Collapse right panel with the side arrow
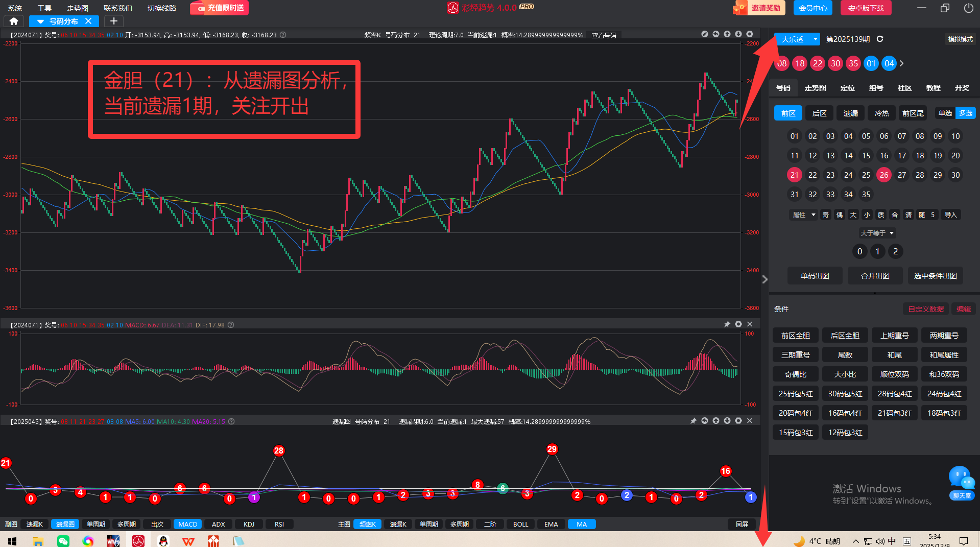The width and height of the screenshot is (980, 547). (764, 279)
